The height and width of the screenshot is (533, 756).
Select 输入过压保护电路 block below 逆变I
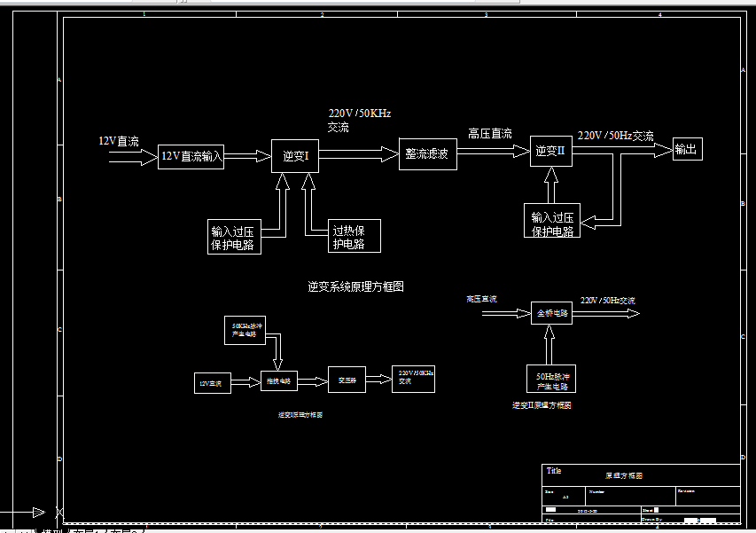coord(234,237)
